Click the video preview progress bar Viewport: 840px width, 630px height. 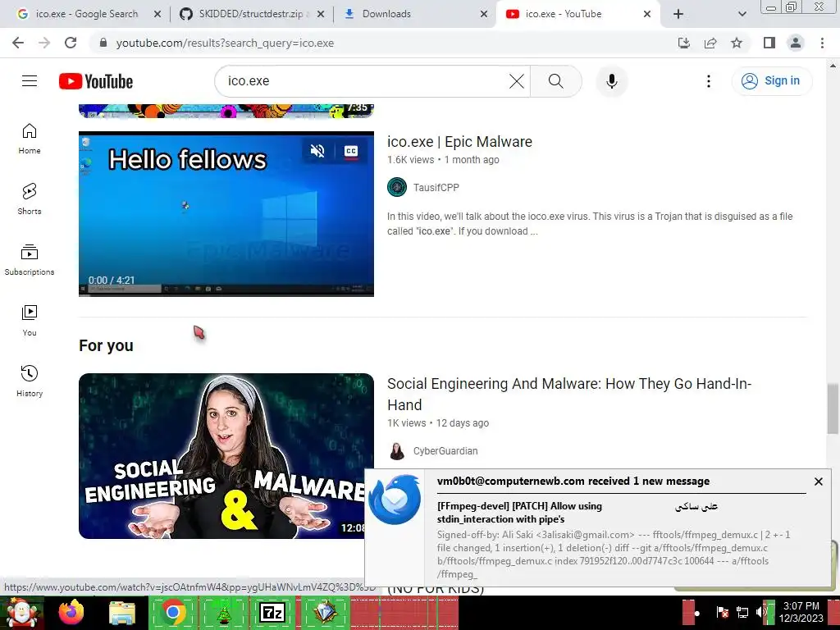(226, 295)
